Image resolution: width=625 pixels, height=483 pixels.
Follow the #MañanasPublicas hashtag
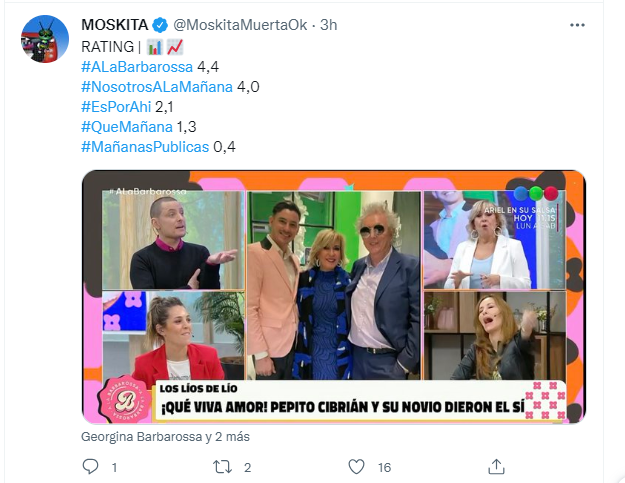145,147
